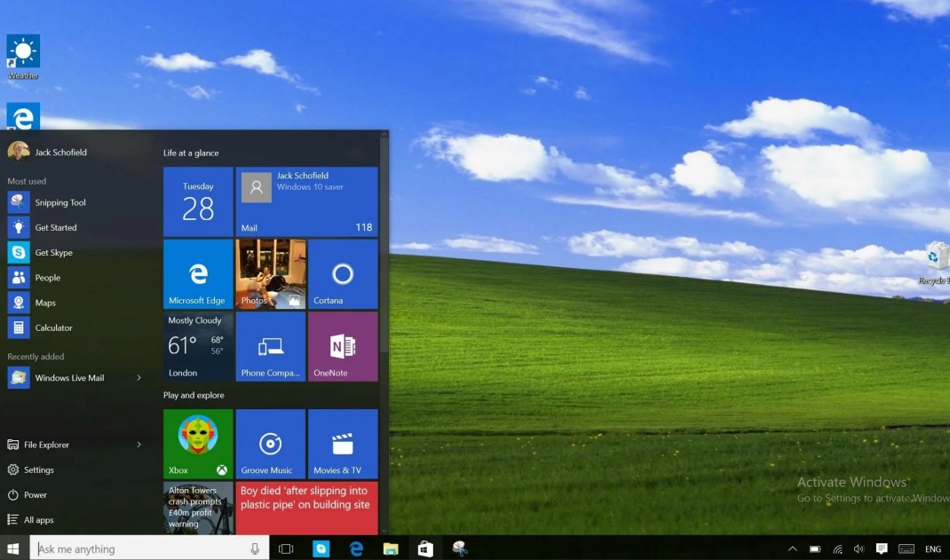Open the Calendar tile showing Tuesday 28

pyautogui.click(x=198, y=201)
